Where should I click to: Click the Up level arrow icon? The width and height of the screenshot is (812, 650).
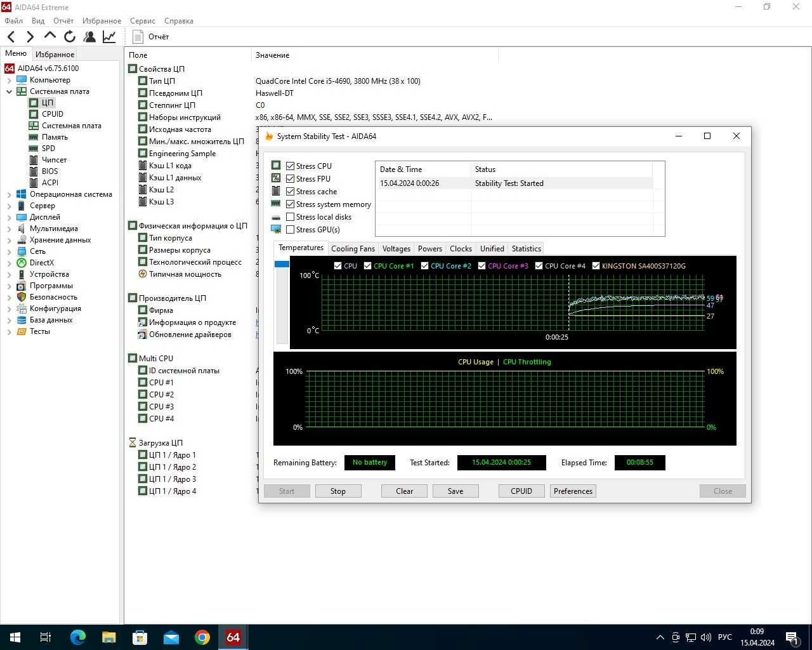click(x=50, y=36)
